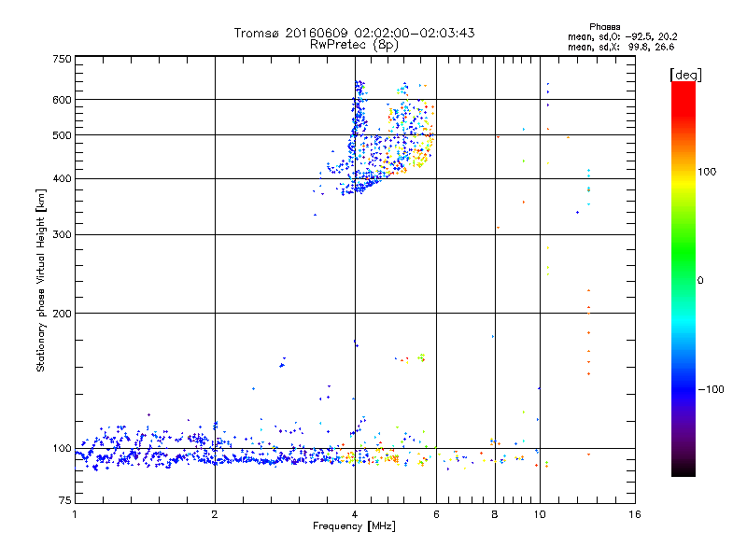The height and width of the screenshot is (560, 747).
Task: Click y-axis tick label '400'
Action: point(62,179)
